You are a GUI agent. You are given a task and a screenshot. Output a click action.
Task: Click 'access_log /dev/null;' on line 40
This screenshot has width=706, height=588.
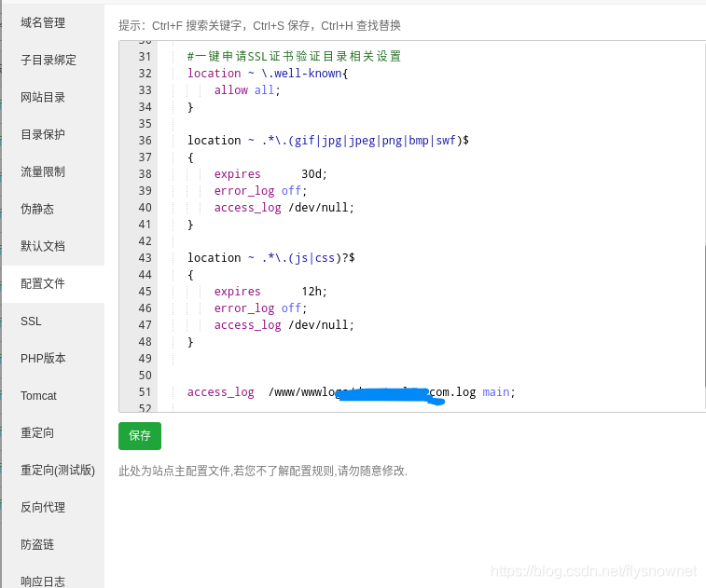click(284, 208)
